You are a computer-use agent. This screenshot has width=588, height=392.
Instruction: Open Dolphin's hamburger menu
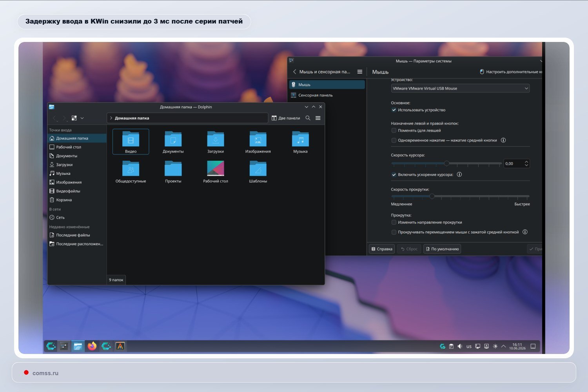318,118
